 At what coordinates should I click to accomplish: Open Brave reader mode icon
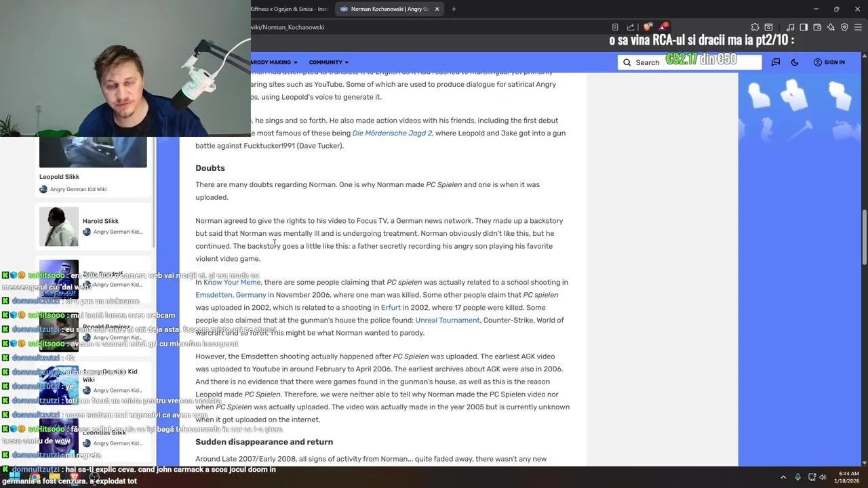coord(615,27)
